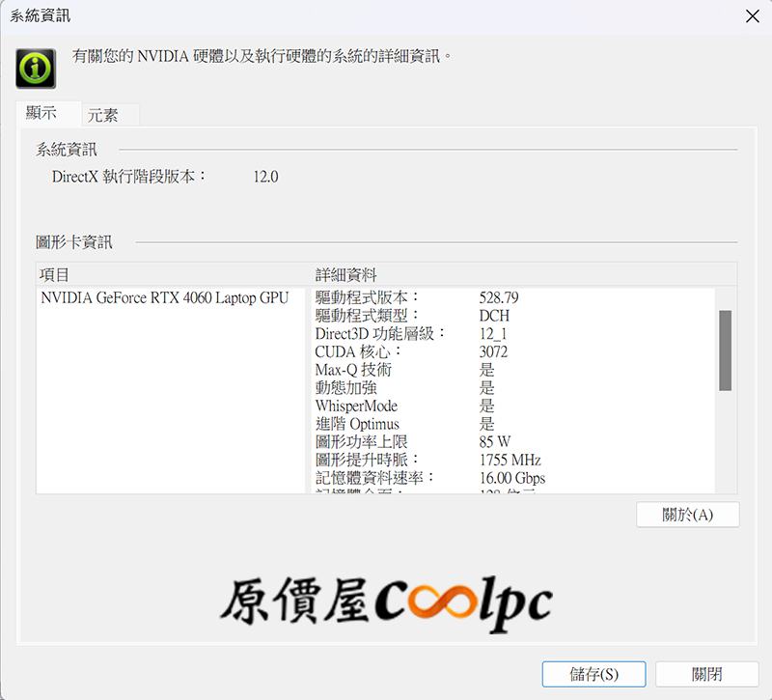Click the Max-Q 技術 row label
The width and height of the screenshot is (772, 700).
(353, 370)
